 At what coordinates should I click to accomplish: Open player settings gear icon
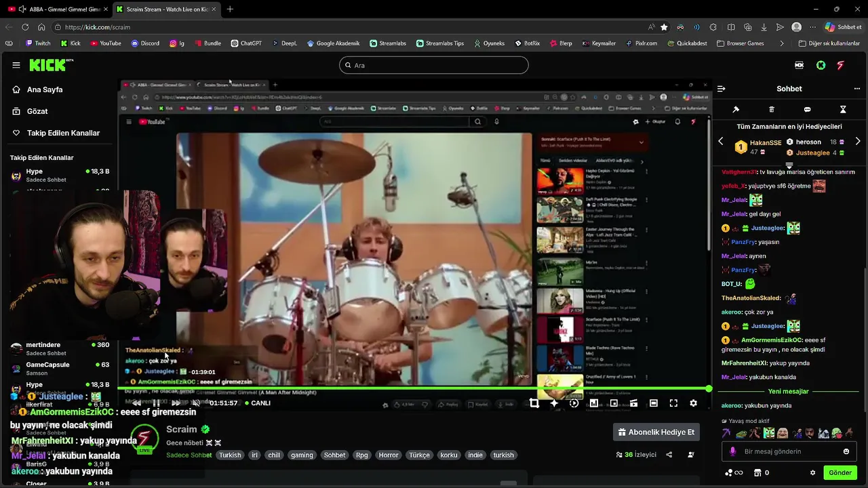pyautogui.click(x=693, y=403)
